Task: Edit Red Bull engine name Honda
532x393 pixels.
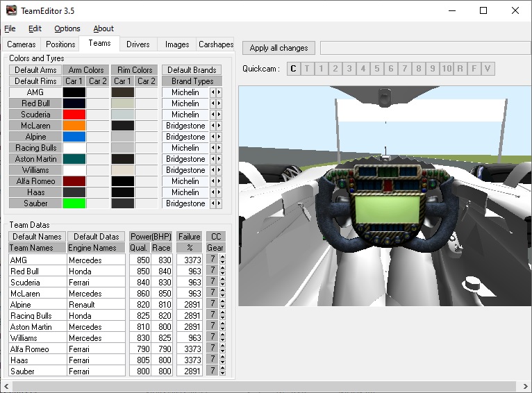Action: pos(97,271)
